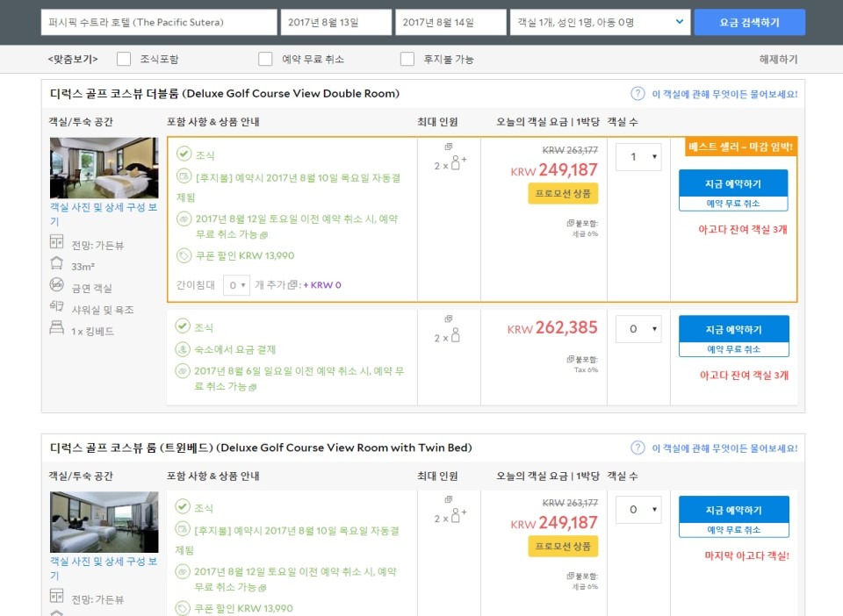This screenshot has width=843, height=616.
Task: Click the extra bed info icon beside +KRW 0
Action: click(294, 285)
